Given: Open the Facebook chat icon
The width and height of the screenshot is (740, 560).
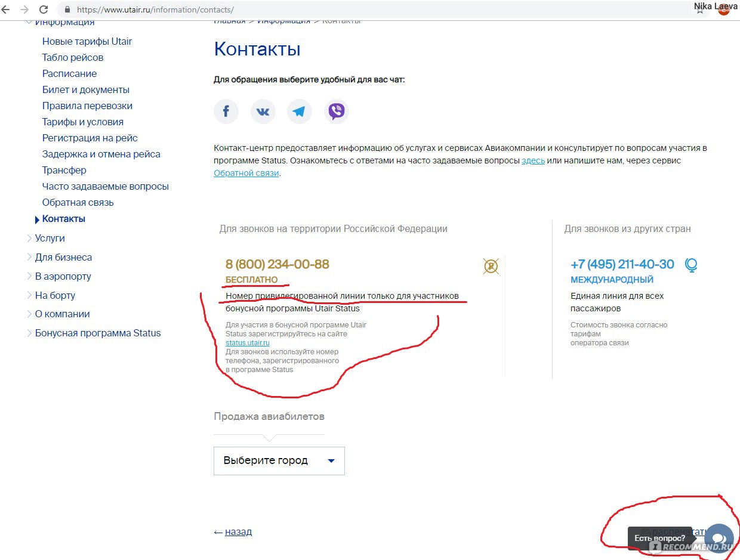Looking at the screenshot, I should pyautogui.click(x=226, y=112).
